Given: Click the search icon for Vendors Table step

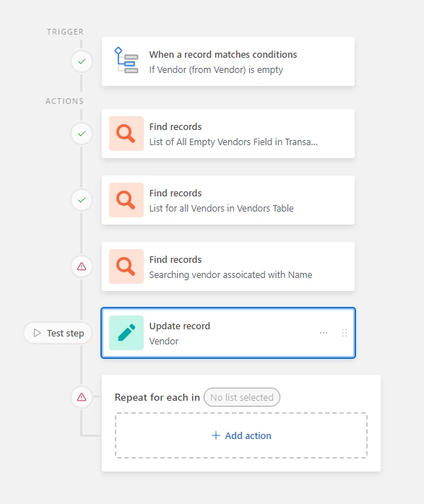Looking at the screenshot, I should [126, 200].
